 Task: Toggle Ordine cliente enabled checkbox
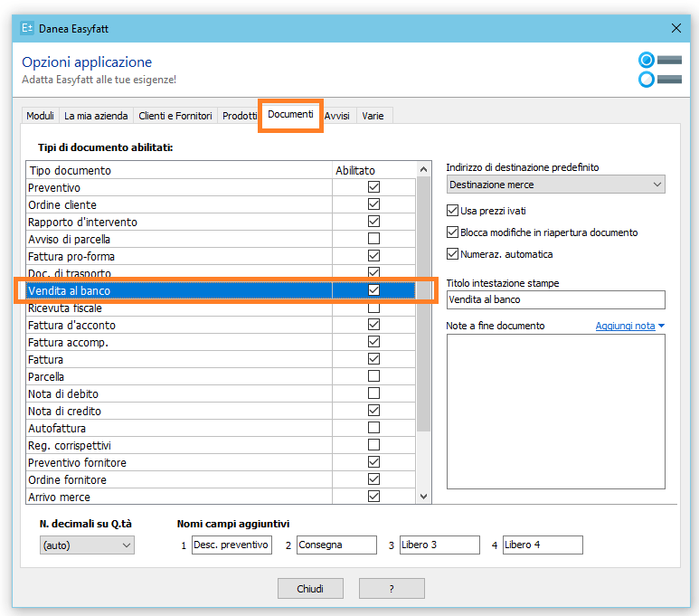[373, 204]
